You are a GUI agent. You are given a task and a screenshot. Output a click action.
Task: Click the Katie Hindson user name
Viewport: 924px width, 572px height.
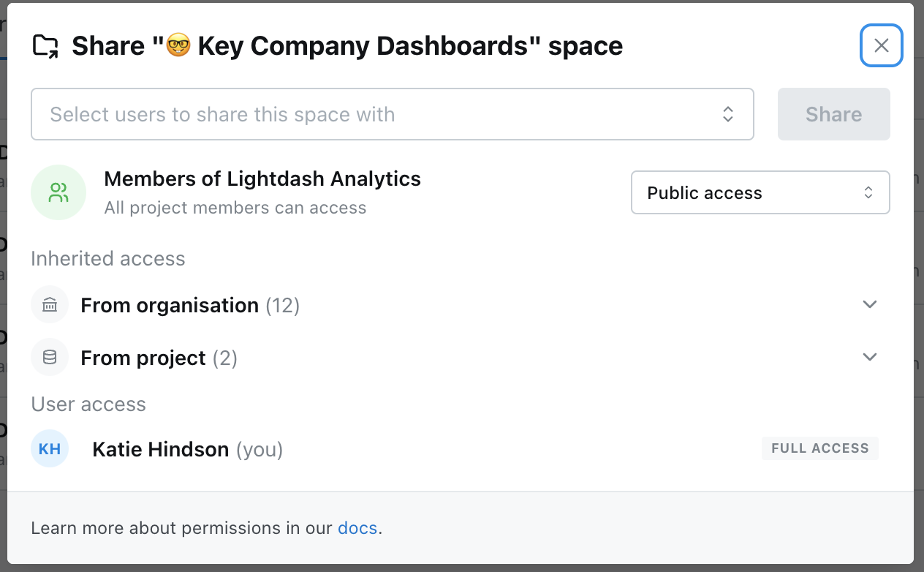(x=160, y=449)
